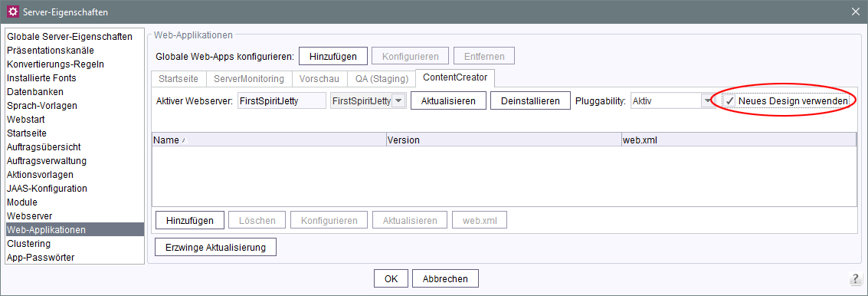This screenshot has height=296, width=868.
Task: Select JAAS-Konfiguration in sidebar
Action: click(75, 189)
